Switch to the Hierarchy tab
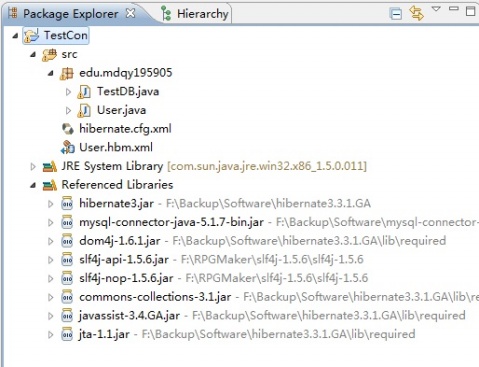The width and height of the screenshot is (479, 367). click(195, 14)
